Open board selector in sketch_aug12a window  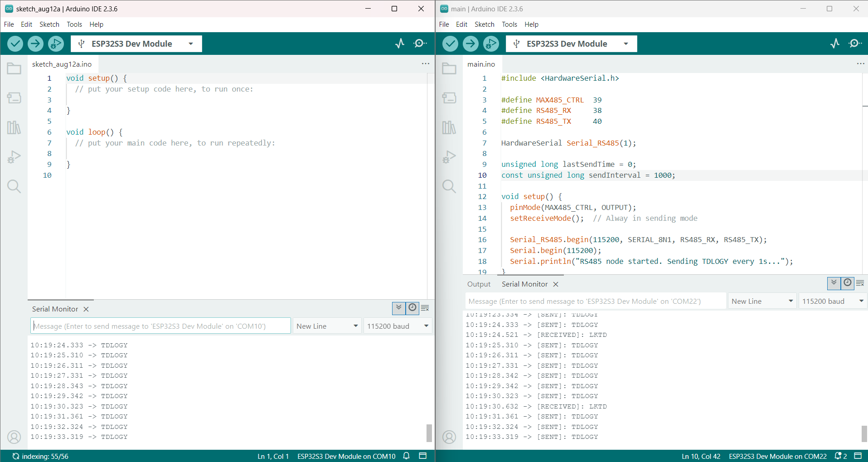click(136, 44)
